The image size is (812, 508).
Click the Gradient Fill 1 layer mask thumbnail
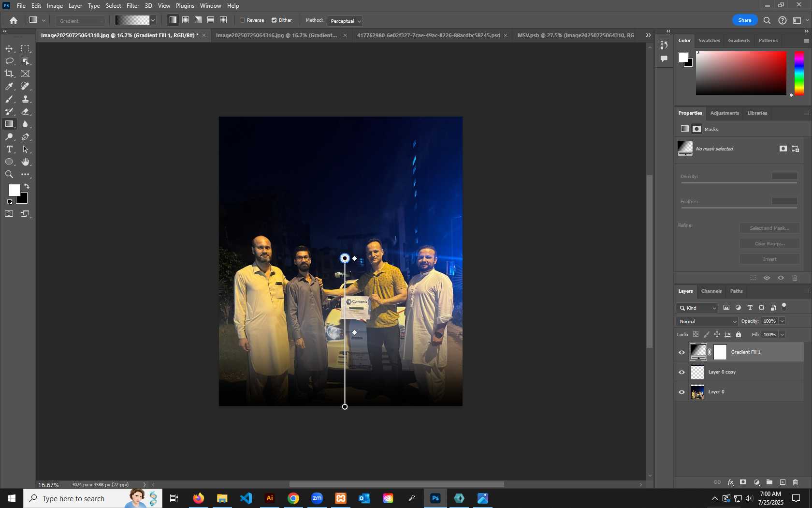[720, 352]
